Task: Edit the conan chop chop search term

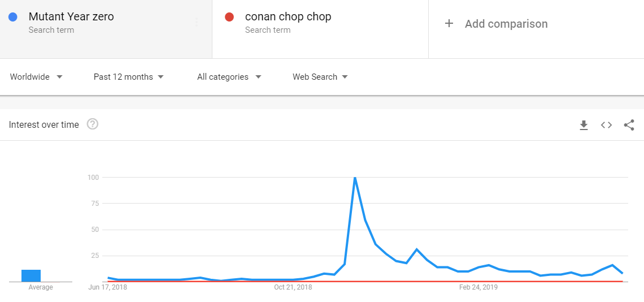Action: [x=288, y=17]
